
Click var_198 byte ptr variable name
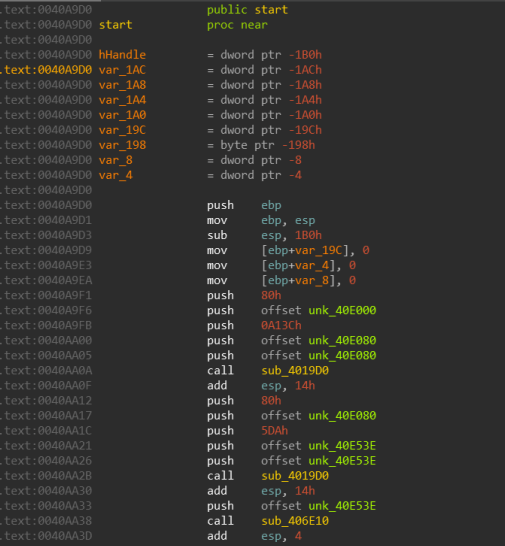(x=122, y=145)
